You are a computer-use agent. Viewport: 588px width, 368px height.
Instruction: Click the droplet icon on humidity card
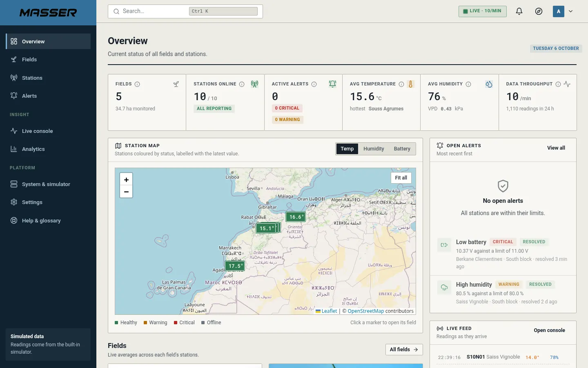[489, 84]
